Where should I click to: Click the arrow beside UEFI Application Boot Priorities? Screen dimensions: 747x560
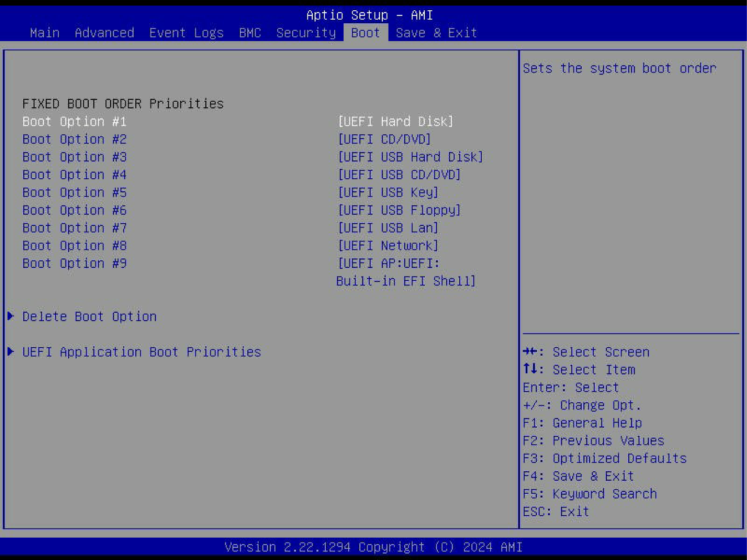(11, 352)
